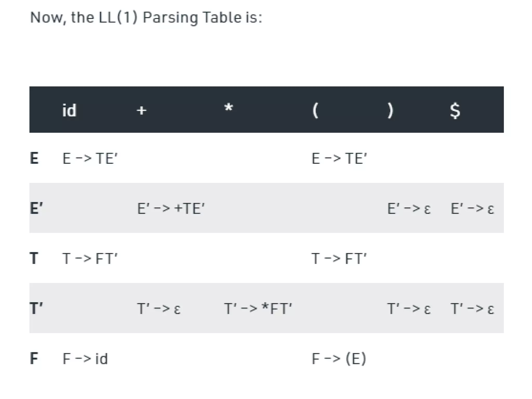Click E' -> ε in the ) column
This screenshot has width=532, height=399.
click(409, 208)
